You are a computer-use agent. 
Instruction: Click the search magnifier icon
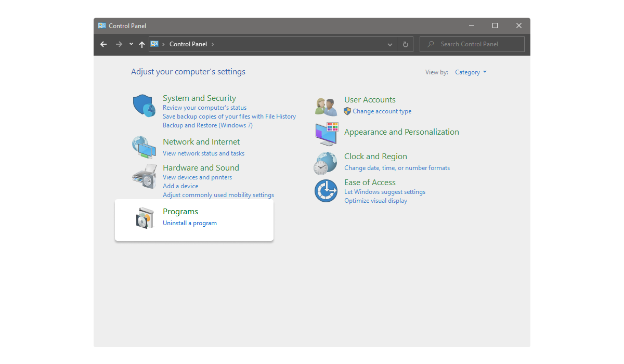(x=431, y=44)
